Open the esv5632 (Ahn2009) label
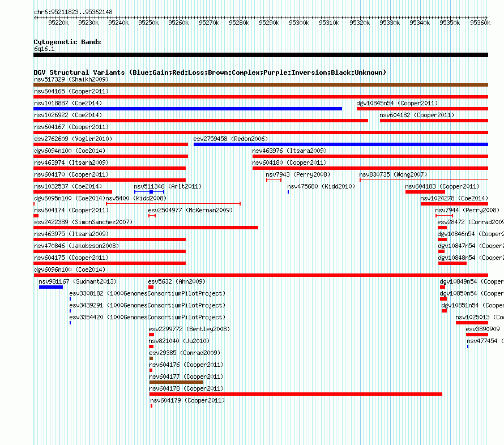The height and width of the screenshot is (445, 504). click(177, 281)
